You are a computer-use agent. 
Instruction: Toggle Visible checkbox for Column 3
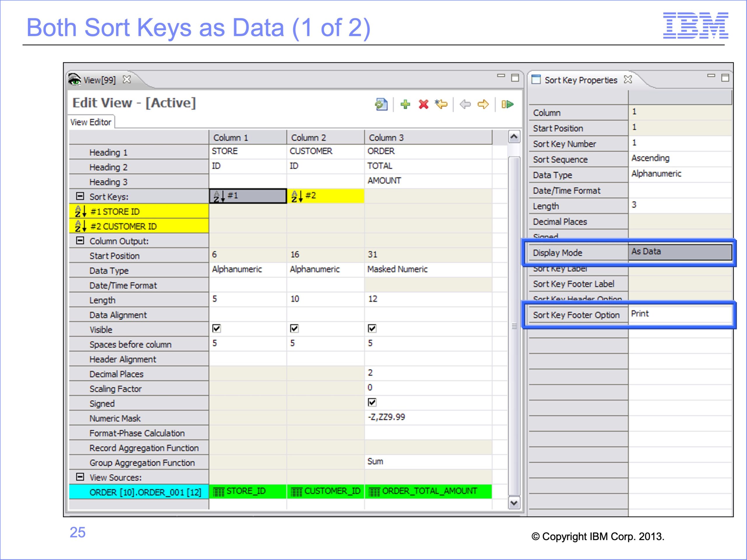pyautogui.click(x=372, y=328)
